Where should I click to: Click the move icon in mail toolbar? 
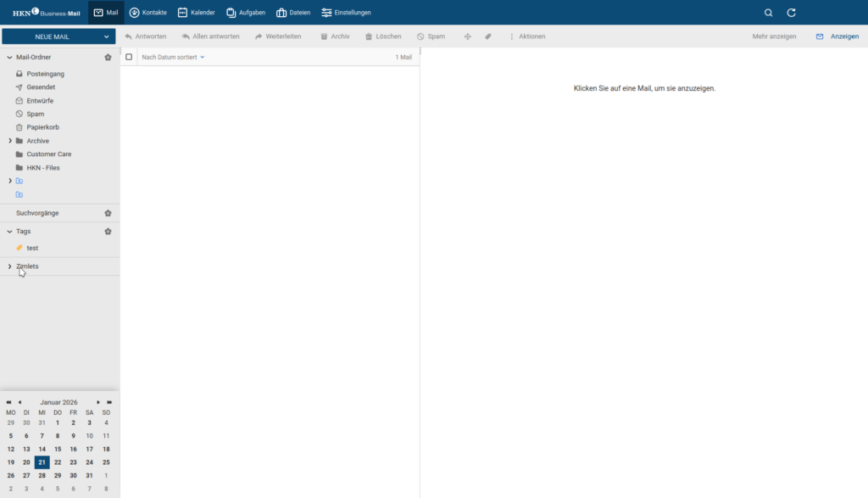tap(468, 36)
